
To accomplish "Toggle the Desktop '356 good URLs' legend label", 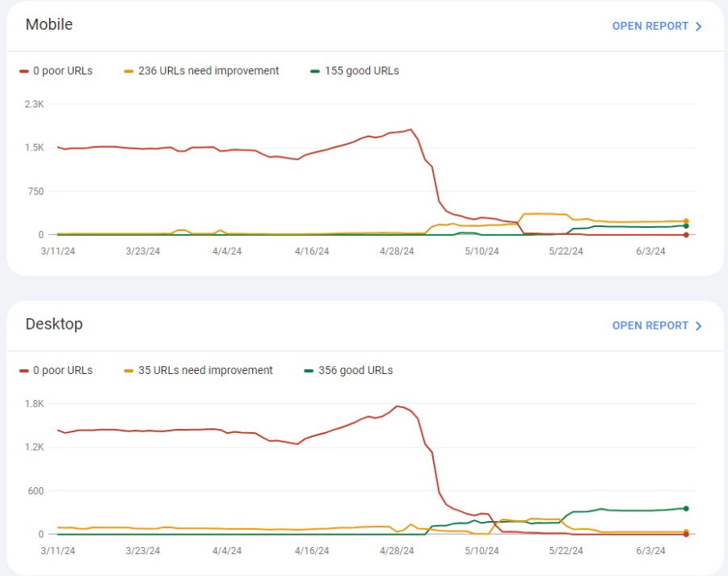I will click(355, 371).
